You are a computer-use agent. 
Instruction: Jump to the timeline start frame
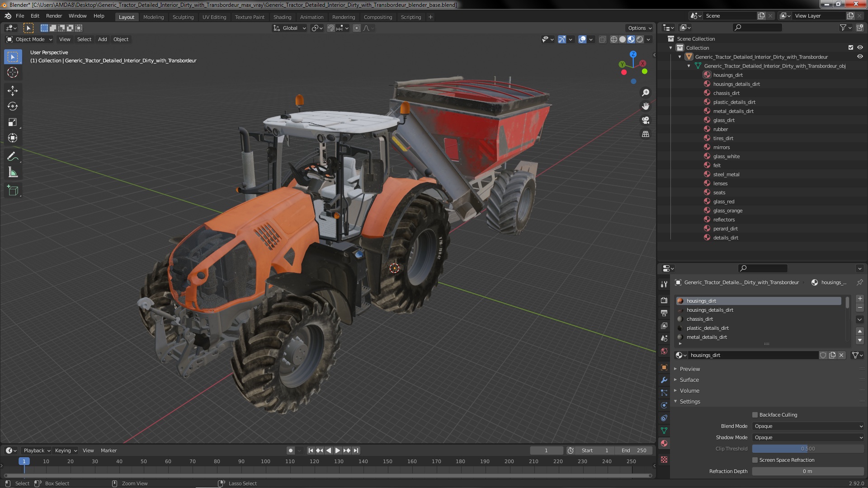pyautogui.click(x=311, y=450)
